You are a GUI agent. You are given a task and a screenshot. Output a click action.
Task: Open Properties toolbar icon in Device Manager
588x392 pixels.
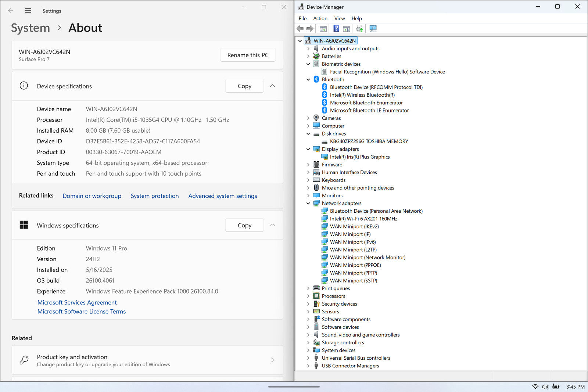point(323,29)
